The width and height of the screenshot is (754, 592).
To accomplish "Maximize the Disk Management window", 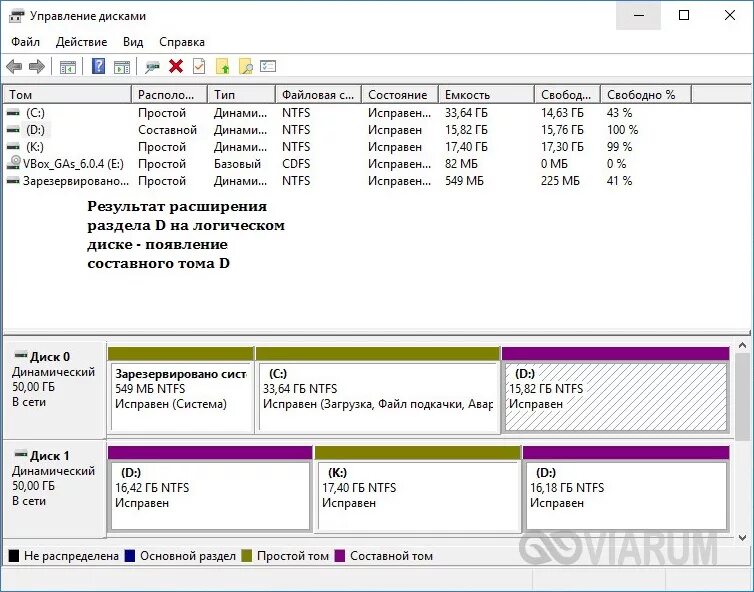I will click(x=683, y=16).
